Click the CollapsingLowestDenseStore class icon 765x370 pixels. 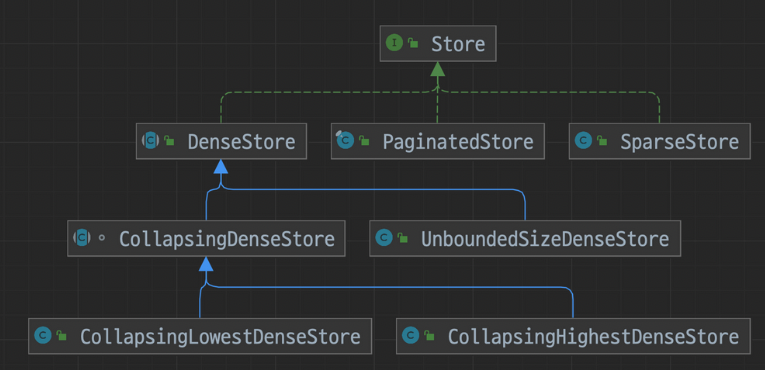coord(43,336)
